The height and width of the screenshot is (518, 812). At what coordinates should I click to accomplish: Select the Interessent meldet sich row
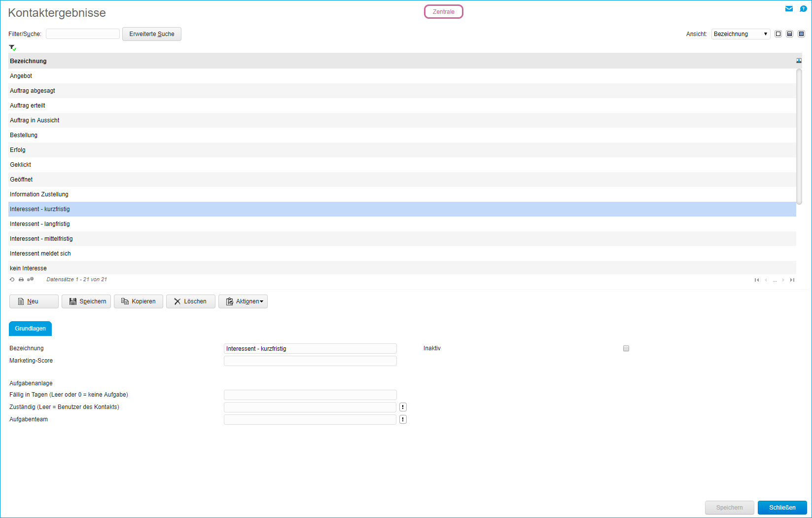tap(402, 254)
